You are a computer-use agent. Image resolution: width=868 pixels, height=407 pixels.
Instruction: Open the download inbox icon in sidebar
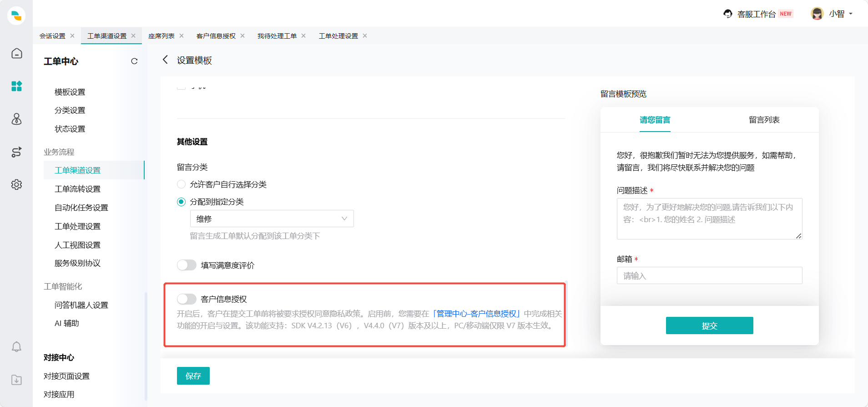point(17,380)
